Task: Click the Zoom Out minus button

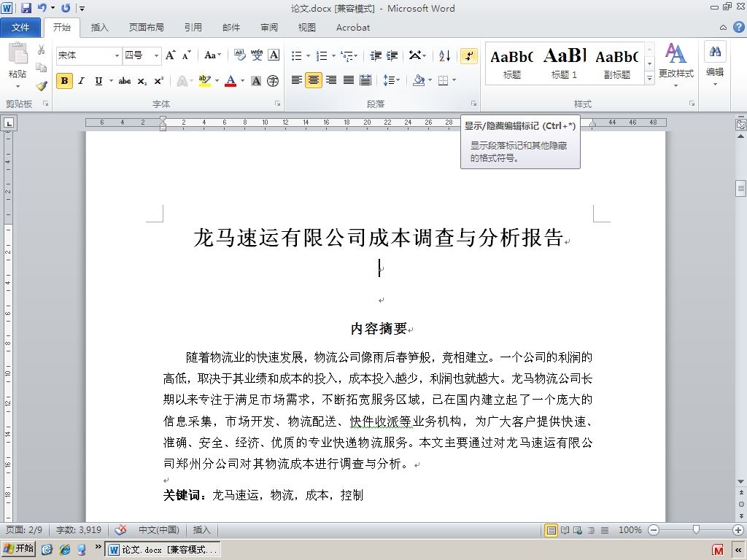Action: [x=654, y=530]
